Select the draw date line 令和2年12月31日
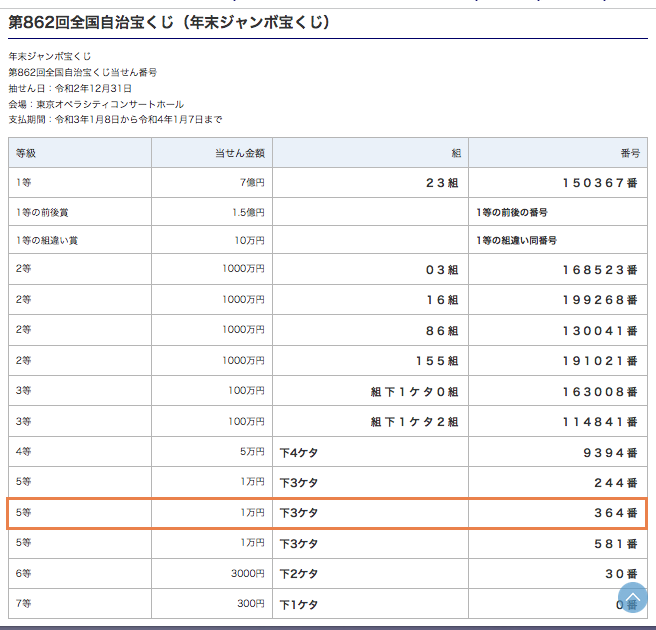 [x=70, y=88]
